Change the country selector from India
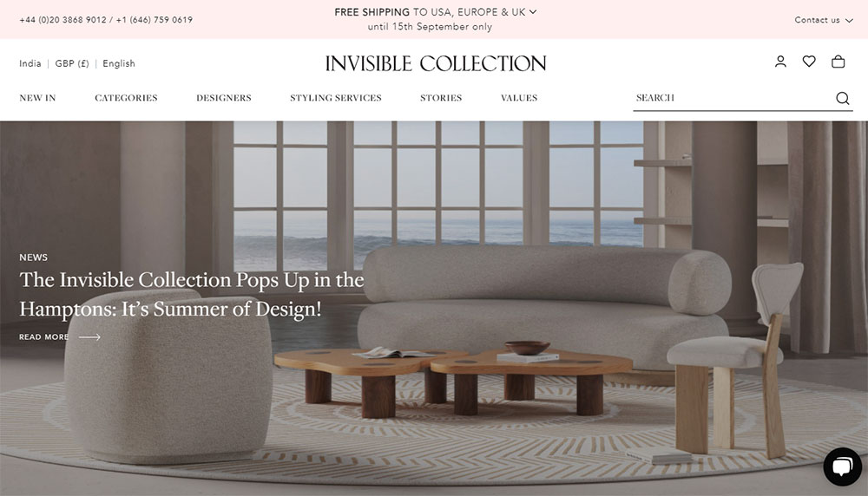This screenshot has width=868, height=496. pos(30,63)
